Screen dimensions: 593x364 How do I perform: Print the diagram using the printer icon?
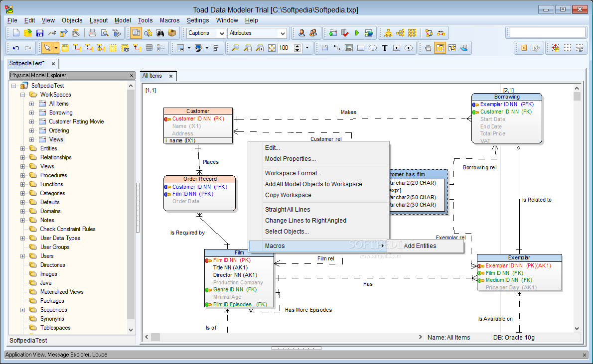(x=92, y=33)
